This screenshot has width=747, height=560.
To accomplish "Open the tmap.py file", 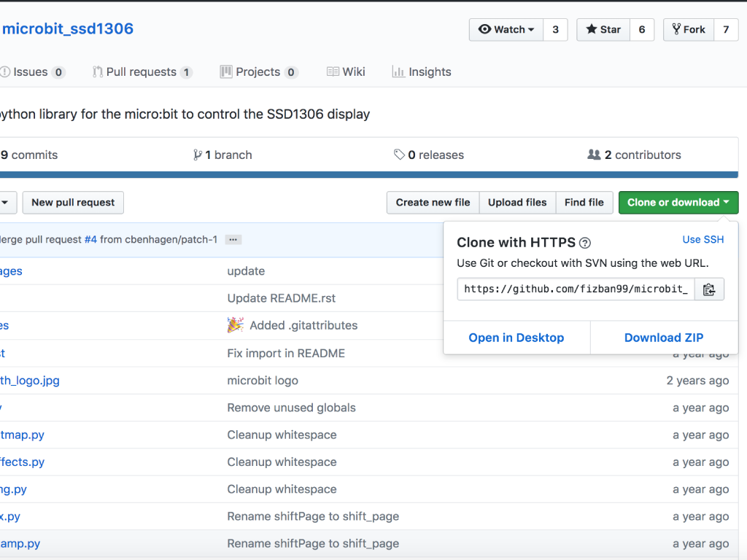I will 22,435.
